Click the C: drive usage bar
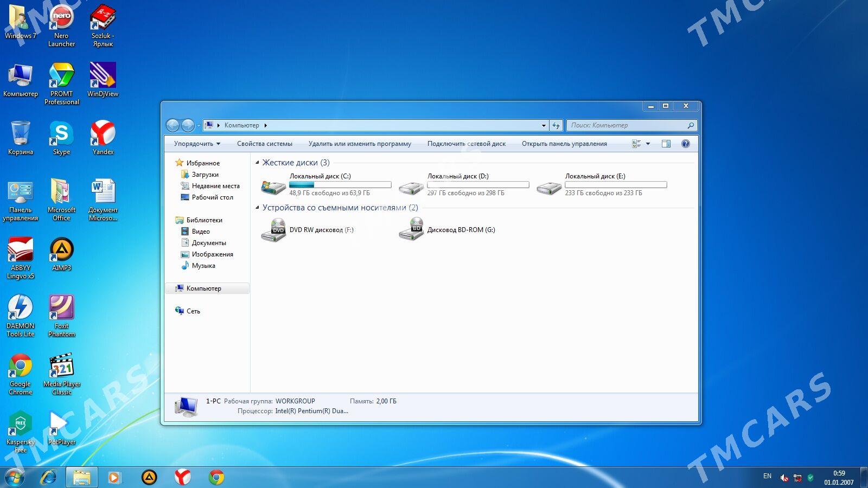Viewport: 868px width, 488px height. (x=340, y=185)
